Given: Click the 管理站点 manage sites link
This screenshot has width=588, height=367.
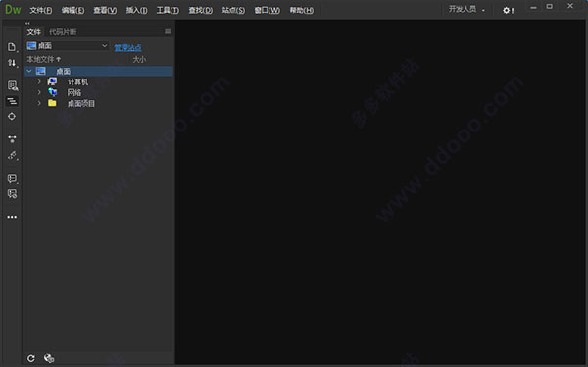Looking at the screenshot, I should click(x=127, y=48).
